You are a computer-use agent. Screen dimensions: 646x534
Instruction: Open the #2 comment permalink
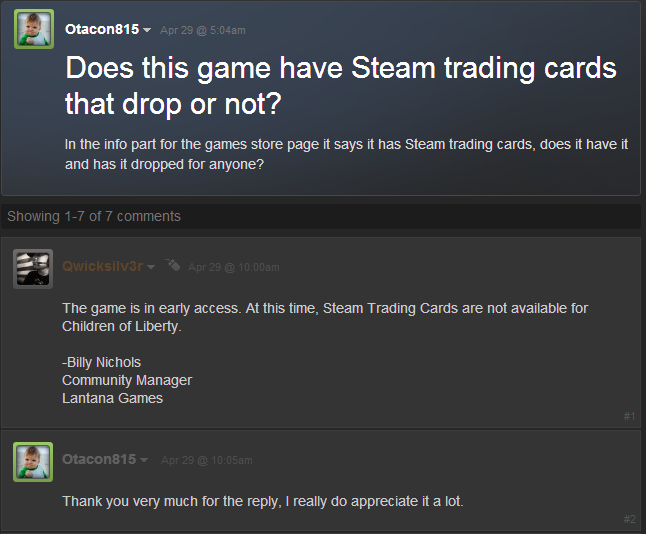[x=630, y=519]
